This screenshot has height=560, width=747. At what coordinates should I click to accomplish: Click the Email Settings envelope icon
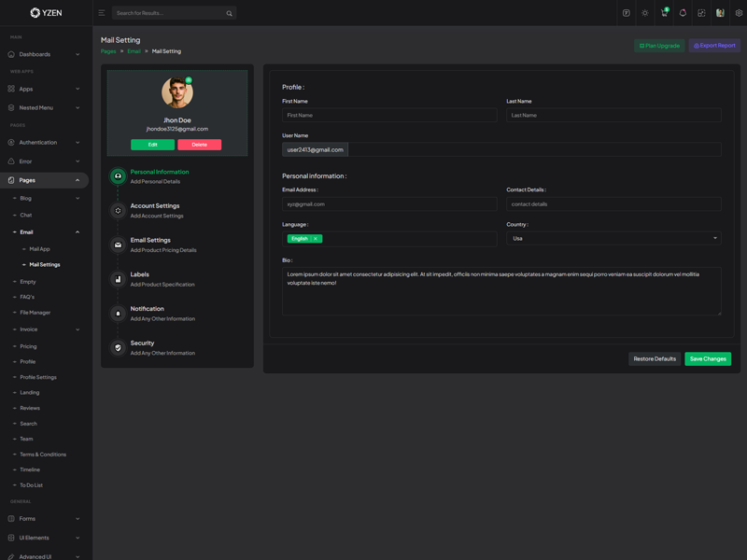118,245
